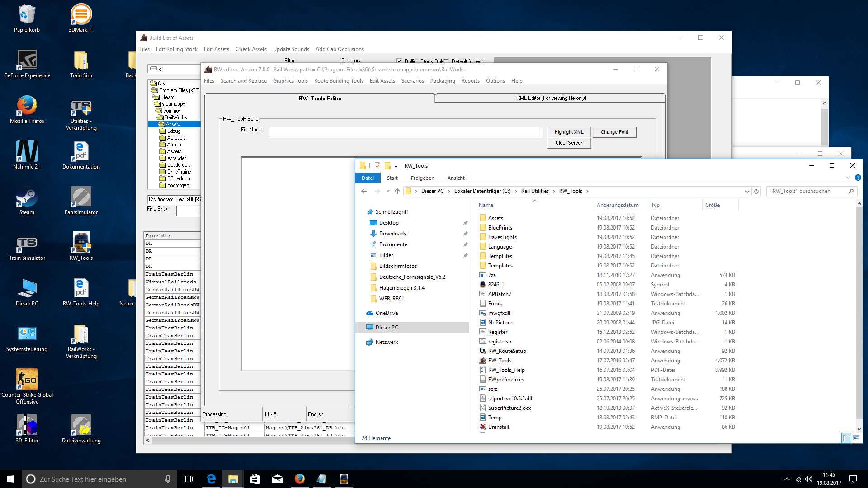Image resolution: width=868 pixels, height=488 pixels.
Task: Switch to large icons view mode
Action: 856,438
